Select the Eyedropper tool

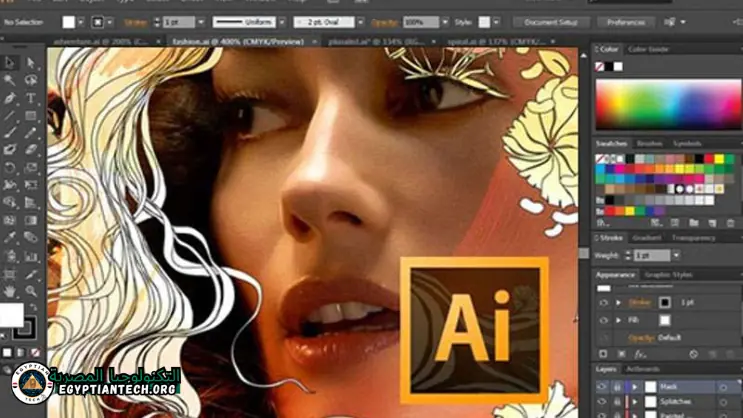pyautogui.click(x=9, y=238)
